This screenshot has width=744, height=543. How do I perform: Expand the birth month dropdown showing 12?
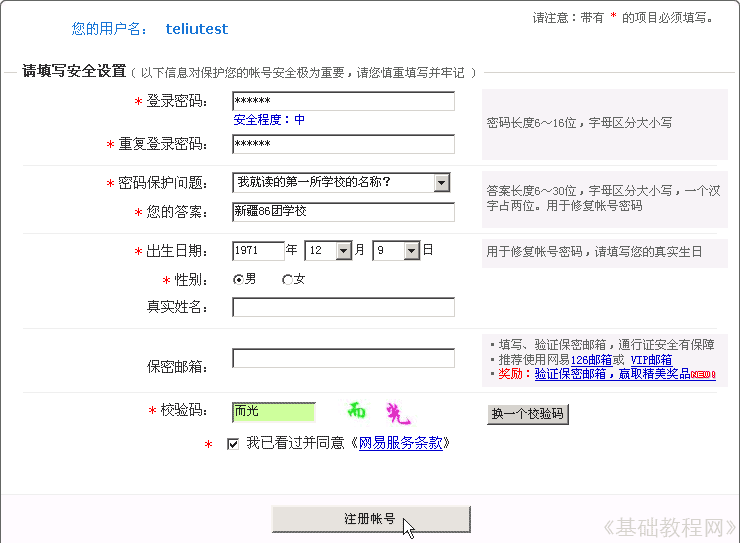click(x=344, y=251)
